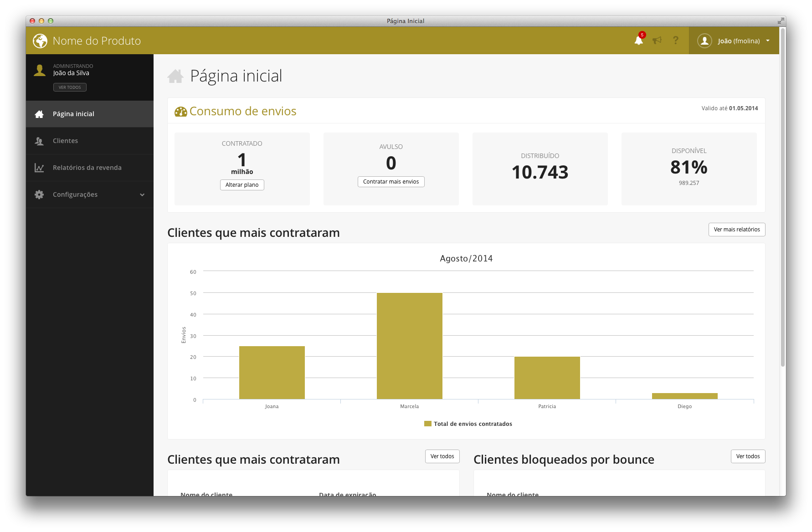Image resolution: width=812 pixels, height=532 pixels.
Task: Click the Envios y-axis title
Action: click(x=184, y=335)
